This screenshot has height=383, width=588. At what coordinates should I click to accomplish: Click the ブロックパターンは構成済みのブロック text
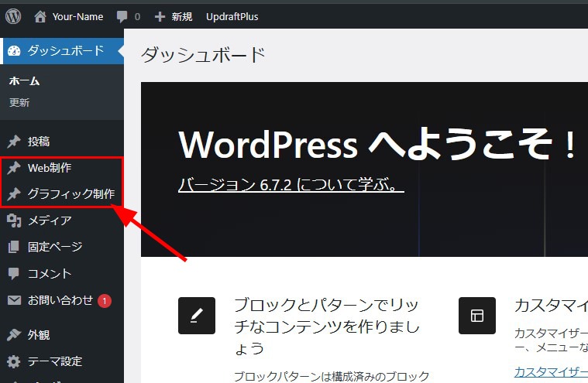point(332,376)
